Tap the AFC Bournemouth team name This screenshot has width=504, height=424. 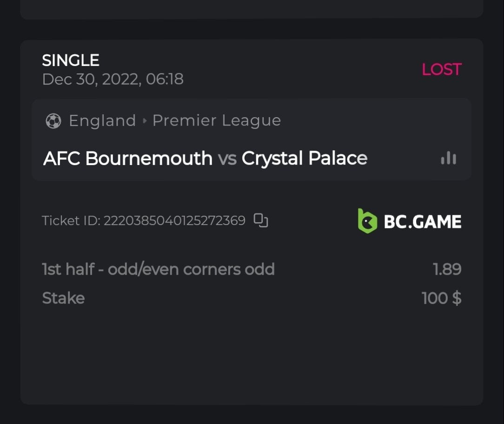point(128,159)
